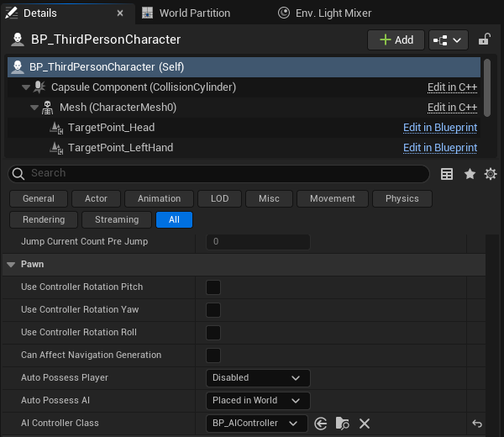Image resolution: width=504 pixels, height=437 pixels.
Task: Enable Use Controller Rotation Roll checkbox
Action: pos(213,333)
